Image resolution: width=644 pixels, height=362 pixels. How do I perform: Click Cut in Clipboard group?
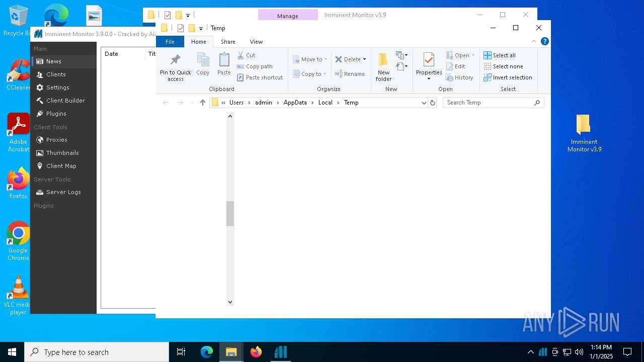[x=247, y=55]
